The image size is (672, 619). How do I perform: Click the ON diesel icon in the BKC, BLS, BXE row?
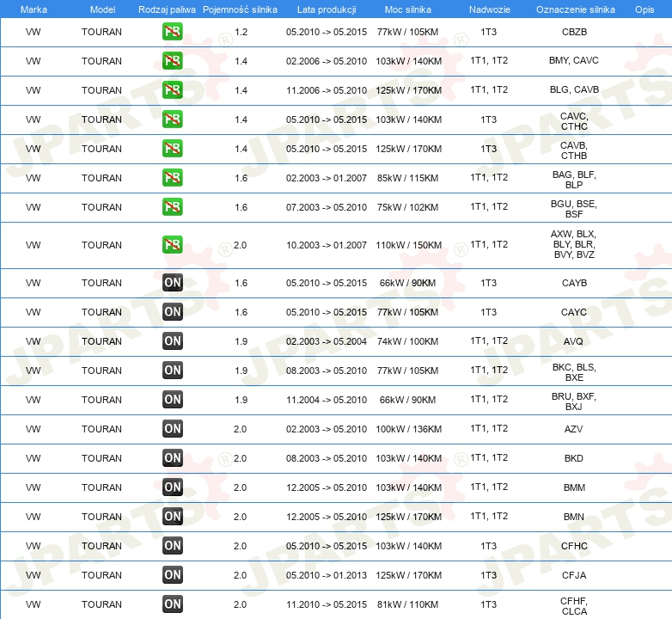coord(172,371)
